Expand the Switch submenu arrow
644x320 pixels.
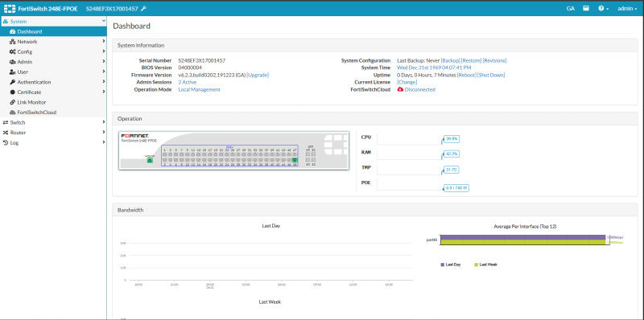pos(104,122)
